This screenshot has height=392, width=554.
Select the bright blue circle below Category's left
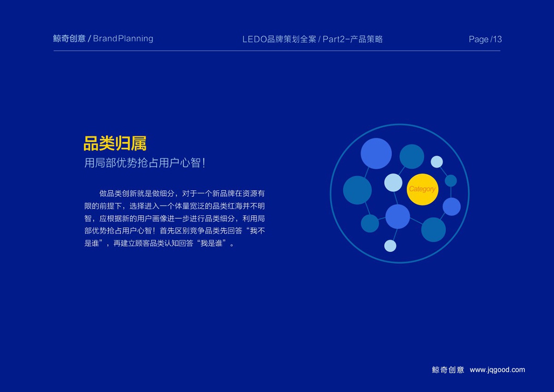coord(397,217)
